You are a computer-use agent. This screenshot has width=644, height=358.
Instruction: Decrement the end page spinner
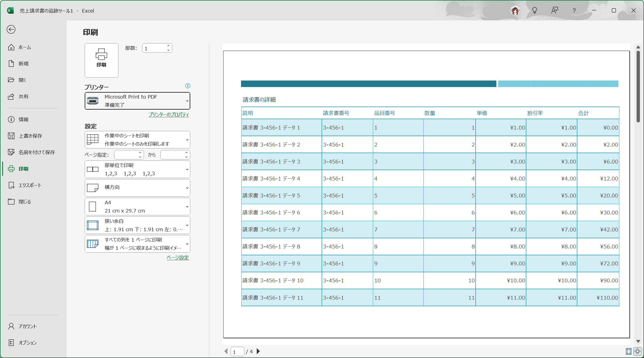[x=186, y=157]
